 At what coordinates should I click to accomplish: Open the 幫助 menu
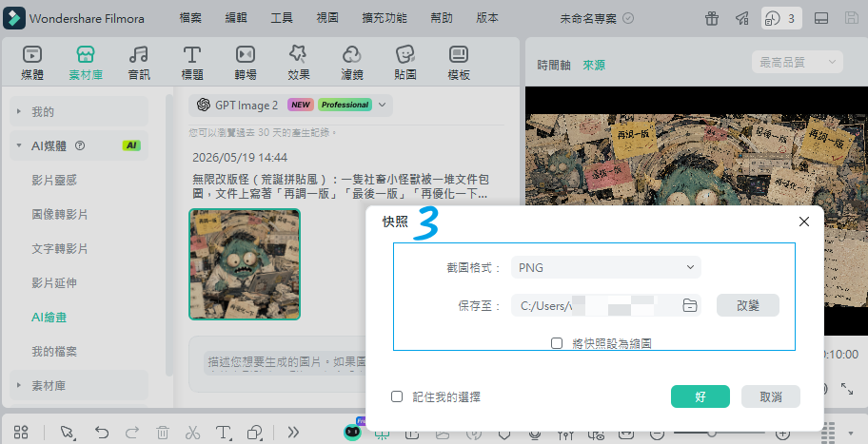(442, 18)
